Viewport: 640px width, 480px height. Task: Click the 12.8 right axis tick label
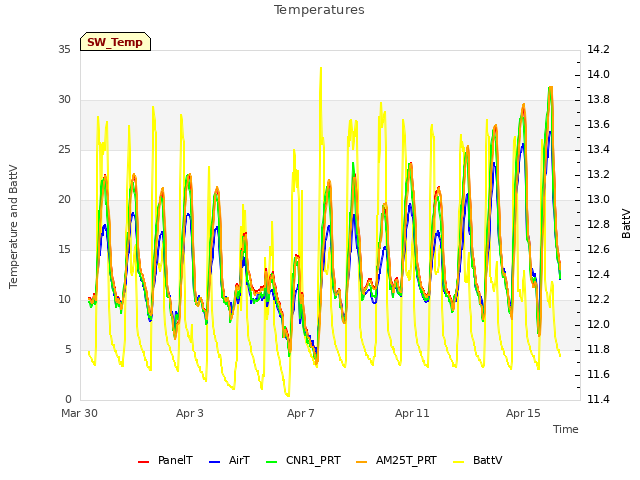click(598, 224)
